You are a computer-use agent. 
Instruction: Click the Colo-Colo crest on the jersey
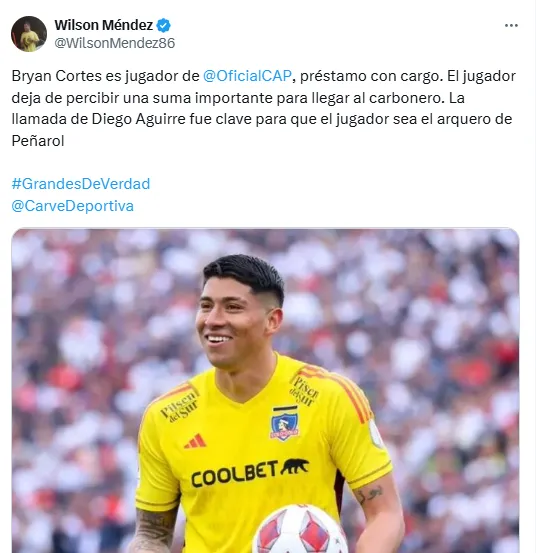coord(285,423)
